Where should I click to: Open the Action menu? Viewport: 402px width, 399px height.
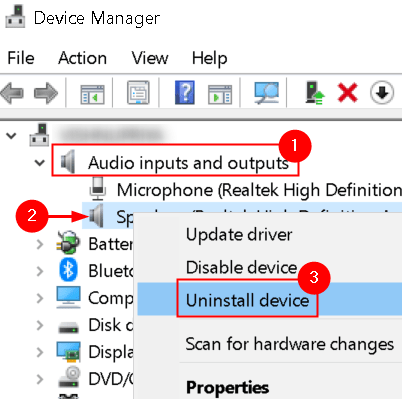pyautogui.click(x=82, y=58)
